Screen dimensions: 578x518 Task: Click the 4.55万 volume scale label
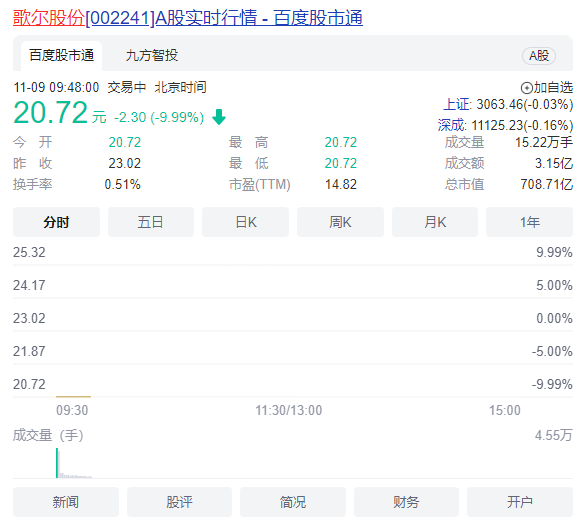pyautogui.click(x=554, y=435)
